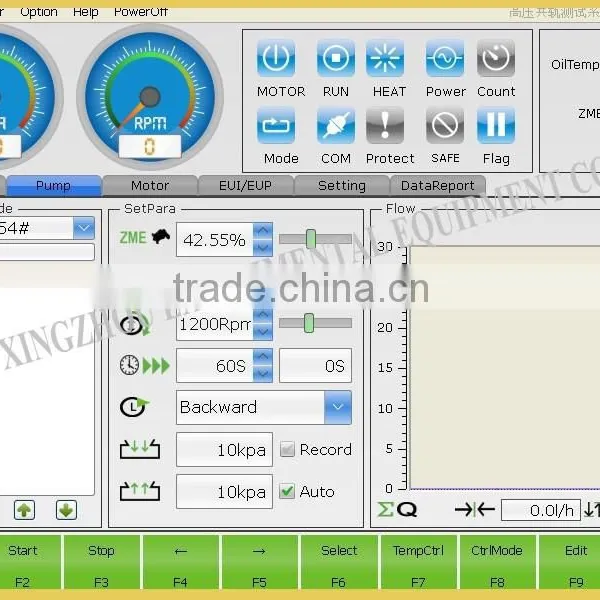
Task: Increase Rpm value with up spinner
Action: [x=263, y=315]
